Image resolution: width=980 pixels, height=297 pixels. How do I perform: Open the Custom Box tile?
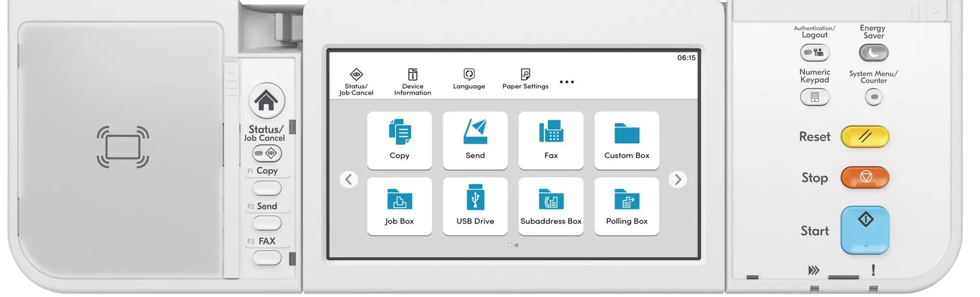point(627,141)
